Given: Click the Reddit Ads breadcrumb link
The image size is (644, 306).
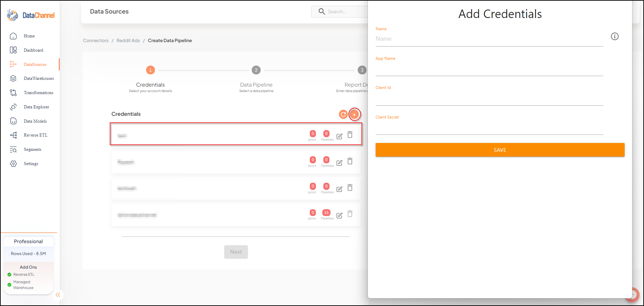Looking at the screenshot, I should 128,40.
